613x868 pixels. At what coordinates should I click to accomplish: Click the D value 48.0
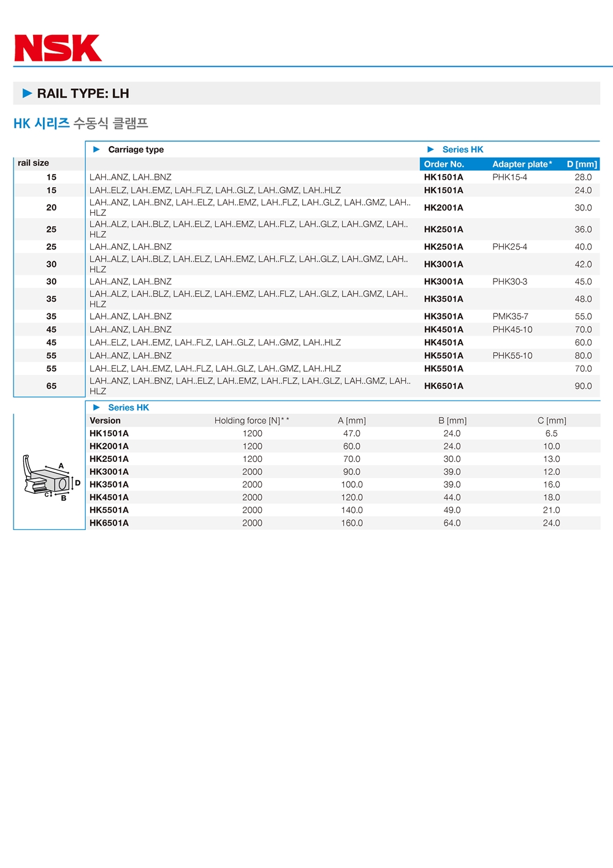(583, 299)
